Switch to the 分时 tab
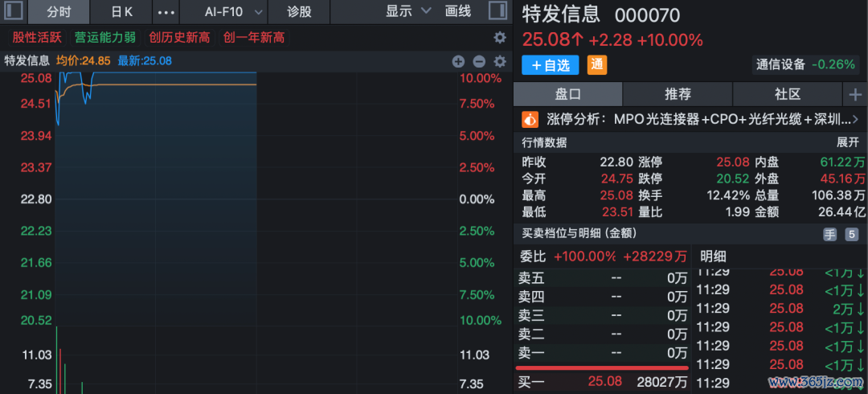The height and width of the screenshot is (394, 868). (59, 11)
